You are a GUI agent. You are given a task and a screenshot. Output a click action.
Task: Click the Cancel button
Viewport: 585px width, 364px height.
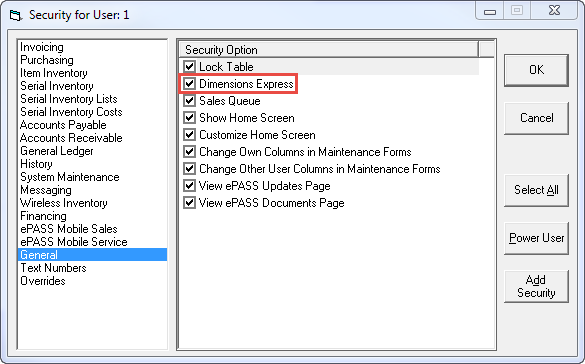pyautogui.click(x=536, y=118)
